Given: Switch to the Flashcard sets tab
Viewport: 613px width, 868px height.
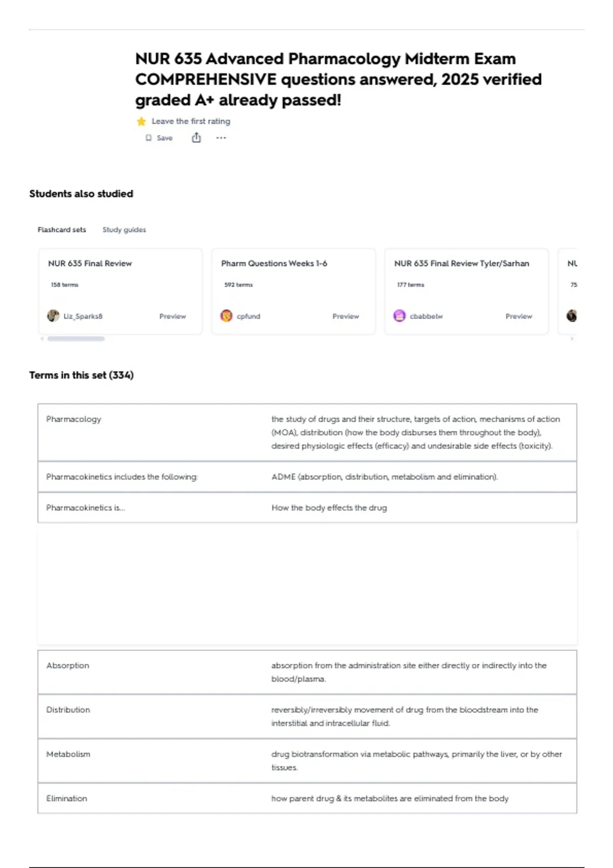Looking at the screenshot, I should click(62, 230).
